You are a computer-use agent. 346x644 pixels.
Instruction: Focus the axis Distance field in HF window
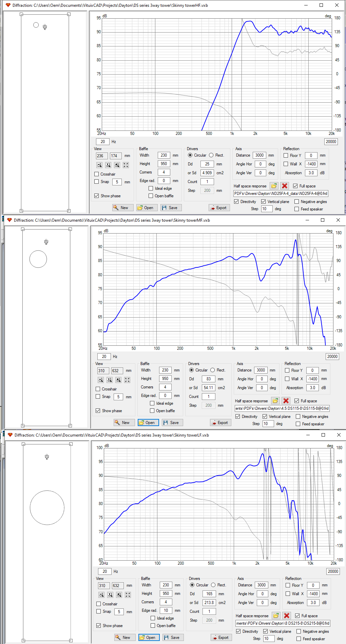tap(259, 155)
